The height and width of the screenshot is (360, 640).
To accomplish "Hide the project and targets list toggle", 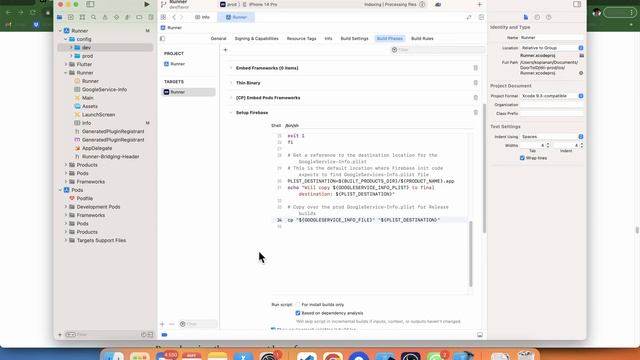I will 162,38.
